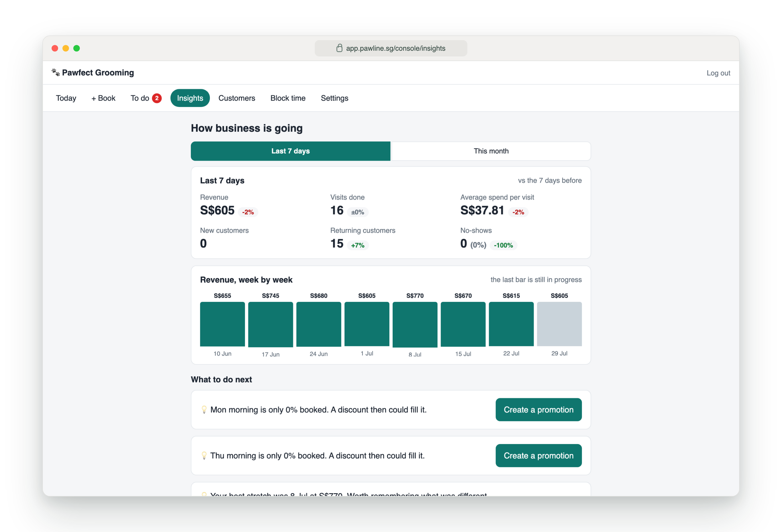Click the S$745 bar label
Image resolution: width=782 pixels, height=532 pixels.
point(271,296)
